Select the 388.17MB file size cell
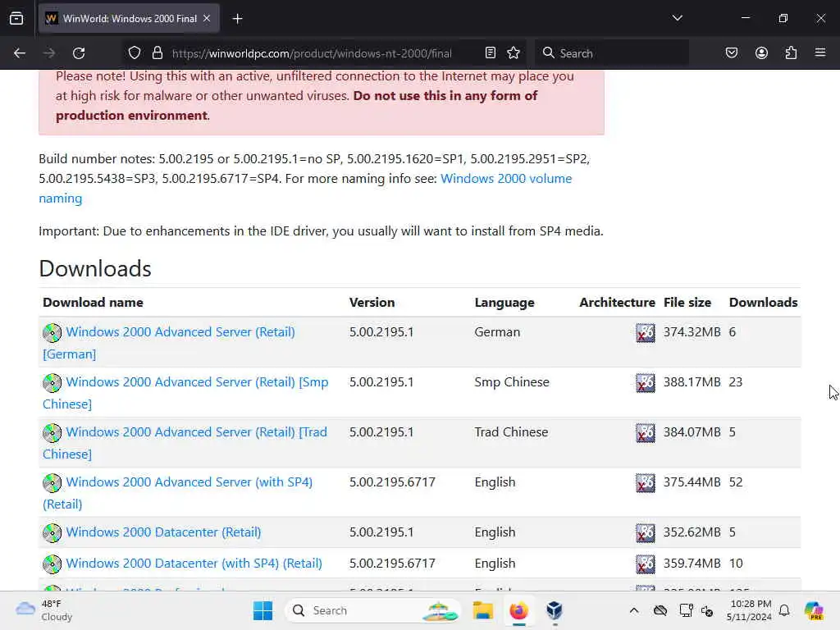840x630 pixels. 692,382
